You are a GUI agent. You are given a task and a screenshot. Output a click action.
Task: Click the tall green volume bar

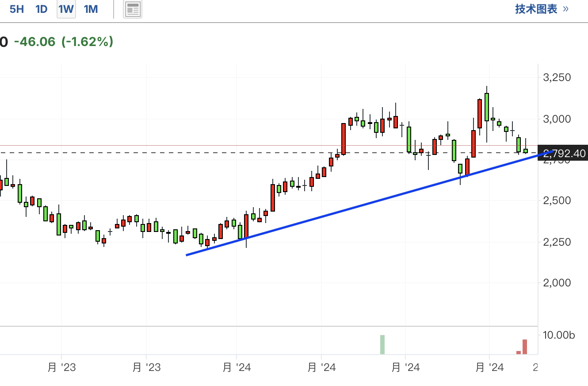coord(382,345)
